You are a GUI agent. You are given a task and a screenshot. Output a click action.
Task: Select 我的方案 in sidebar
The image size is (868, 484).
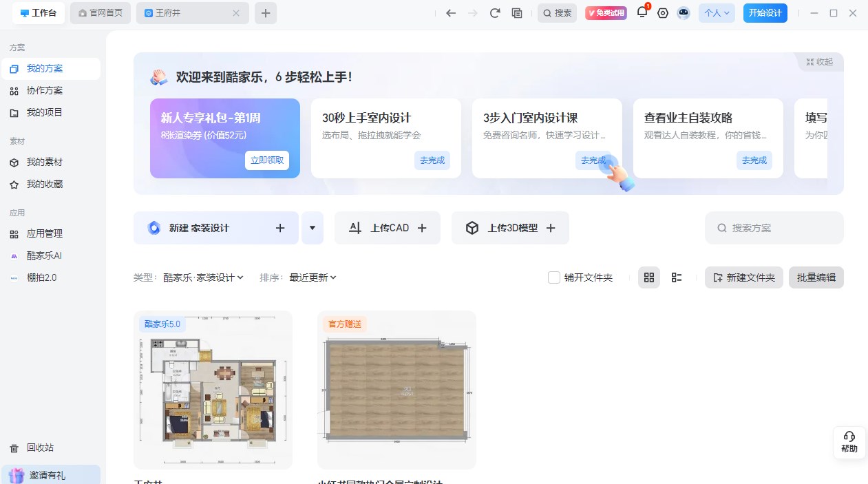51,69
